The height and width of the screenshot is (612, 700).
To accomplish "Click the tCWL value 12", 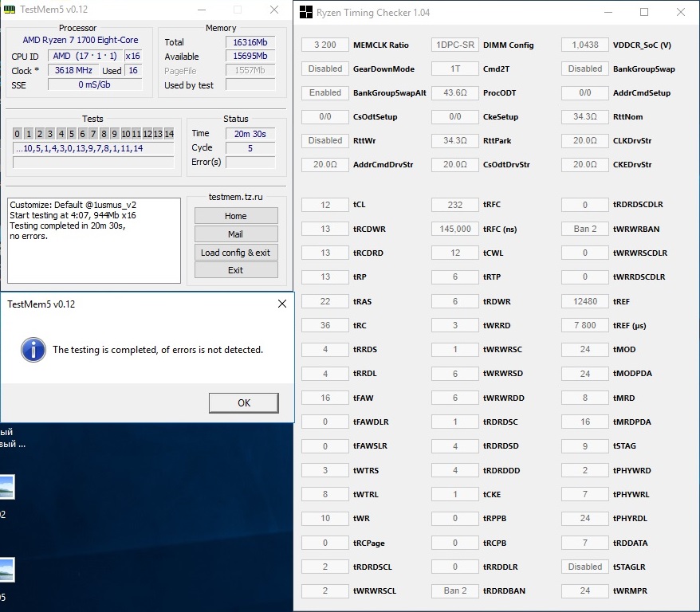I will click(x=455, y=253).
